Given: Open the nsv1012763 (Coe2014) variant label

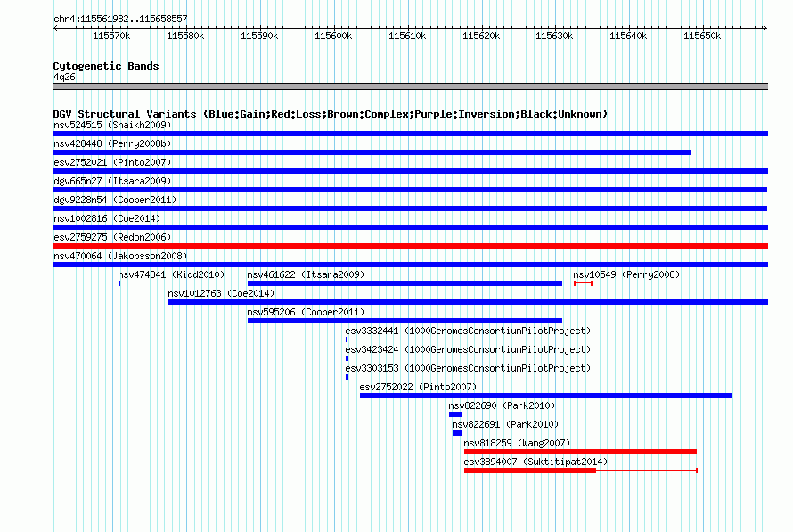Looking at the screenshot, I should 221,293.
